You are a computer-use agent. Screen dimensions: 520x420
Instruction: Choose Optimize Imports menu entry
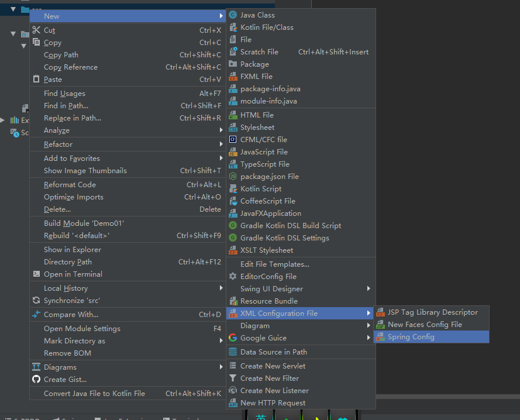(x=128, y=197)
